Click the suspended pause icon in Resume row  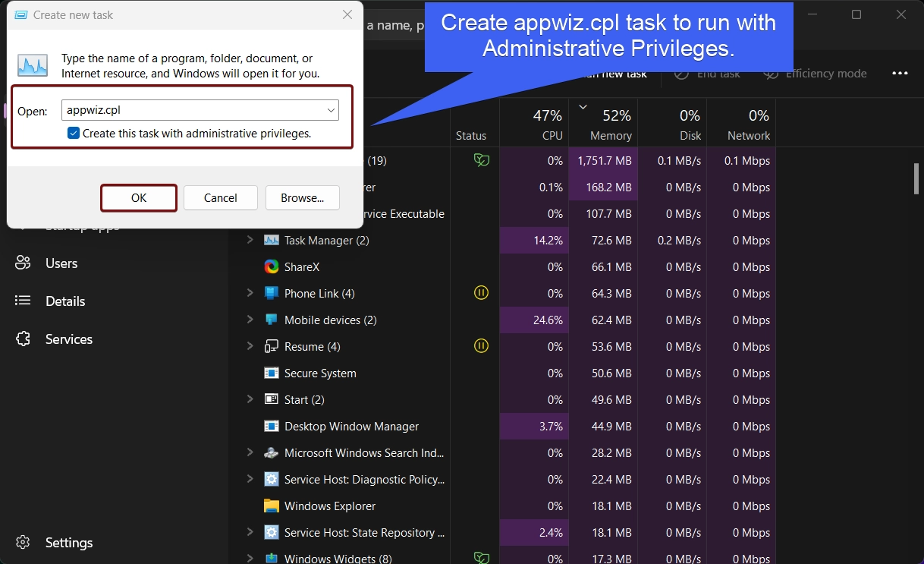click(481, 346)
